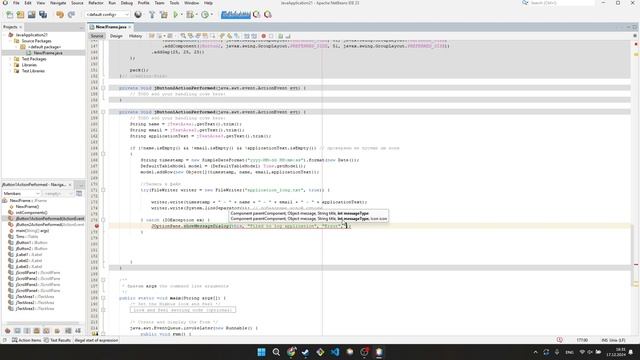Image resolution: width=640 pixels, height=360 pixels.
Task: Open Steam from the taskbar
Action: coord(305,352)
